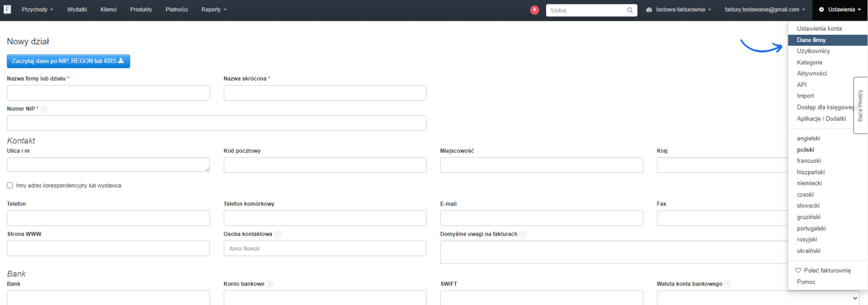
Task: Click the Telefon input field
Action: [x=108, y=218]
